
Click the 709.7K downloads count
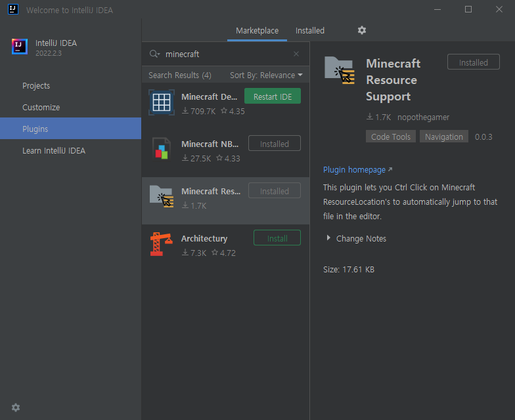pyautogui.click(x=199, y=112)
